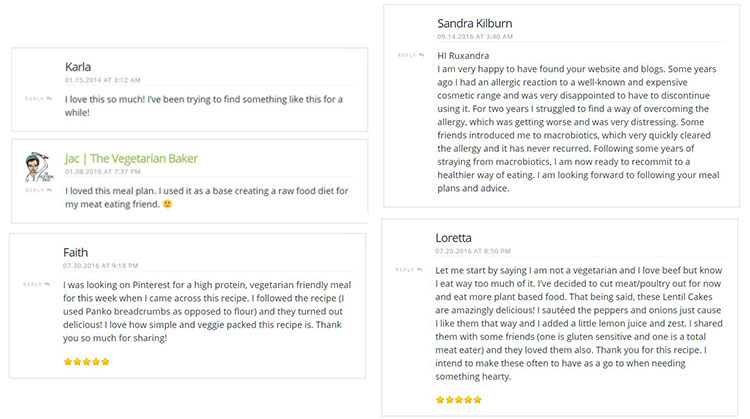
Task: Open Jac | The Vegetarian Baker profile link
Action: (x=131, y=158)
